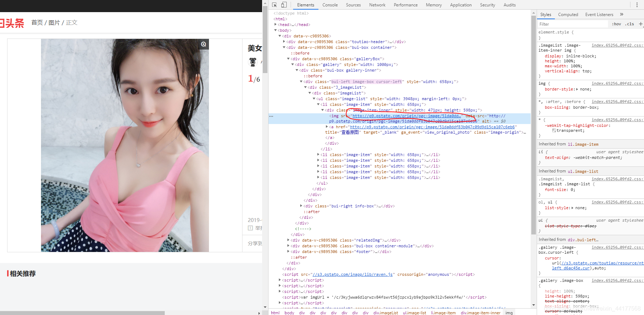Expand the head element node
Image resolution: width=644 pixels, height=315 pixels.
(x=276, y=25)
